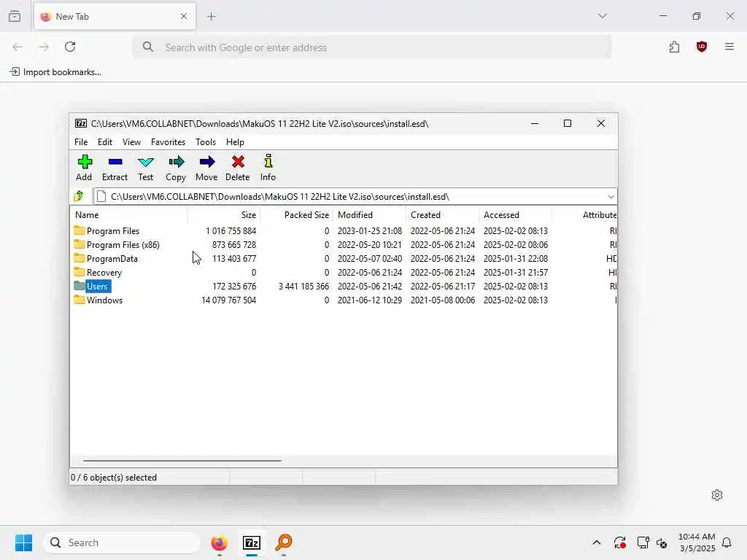Open the notifications bell
Viewport: 747px width, 560px height.
pos(727,542)
